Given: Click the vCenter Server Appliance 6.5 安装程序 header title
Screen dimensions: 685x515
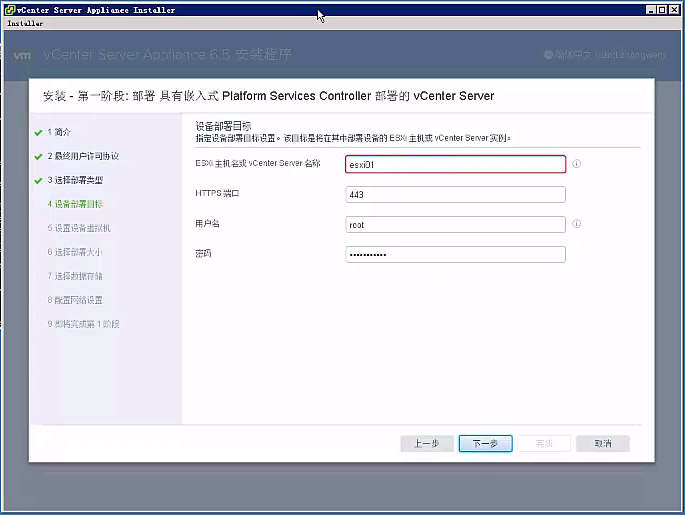Looking at the screenshot, I should 167,55.
